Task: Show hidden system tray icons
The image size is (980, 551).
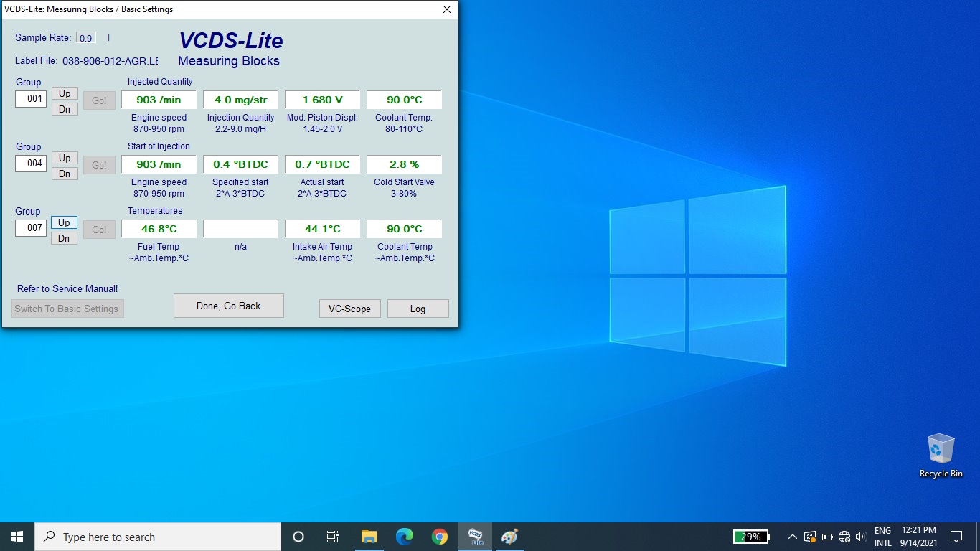Action: click(x=792, y=537)
